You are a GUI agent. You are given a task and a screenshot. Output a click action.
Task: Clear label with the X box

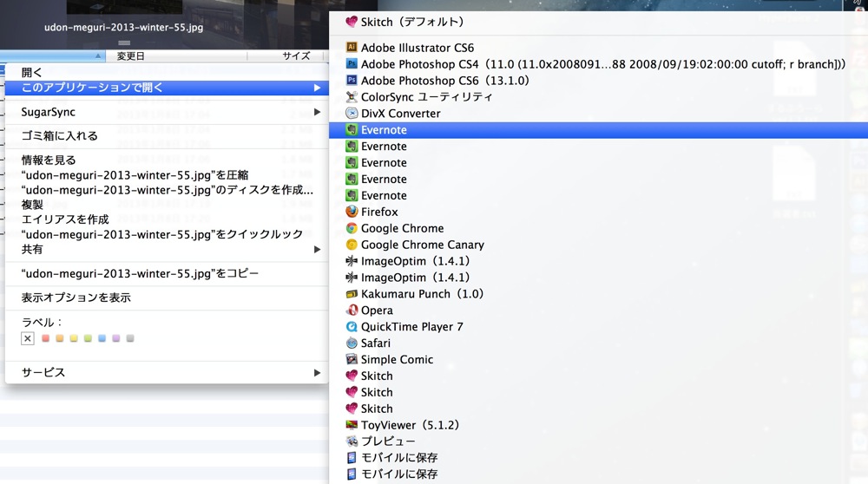tap(28, 338)
